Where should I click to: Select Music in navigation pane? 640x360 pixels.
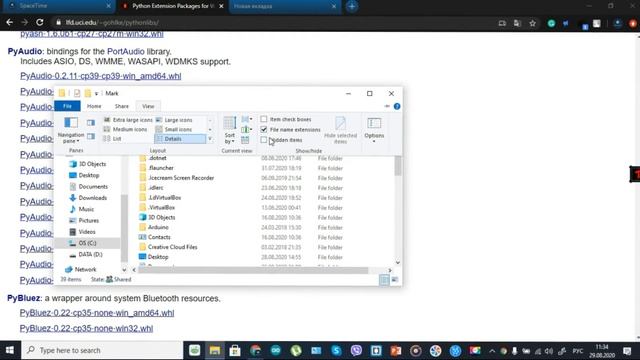click(82, 209)
